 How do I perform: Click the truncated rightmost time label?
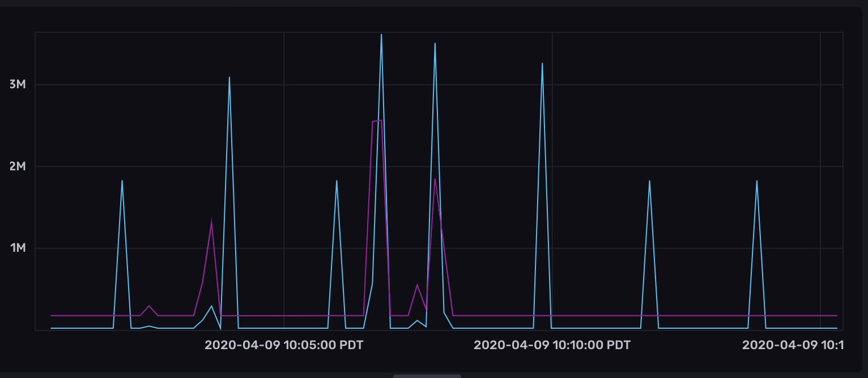coord(792,345)
